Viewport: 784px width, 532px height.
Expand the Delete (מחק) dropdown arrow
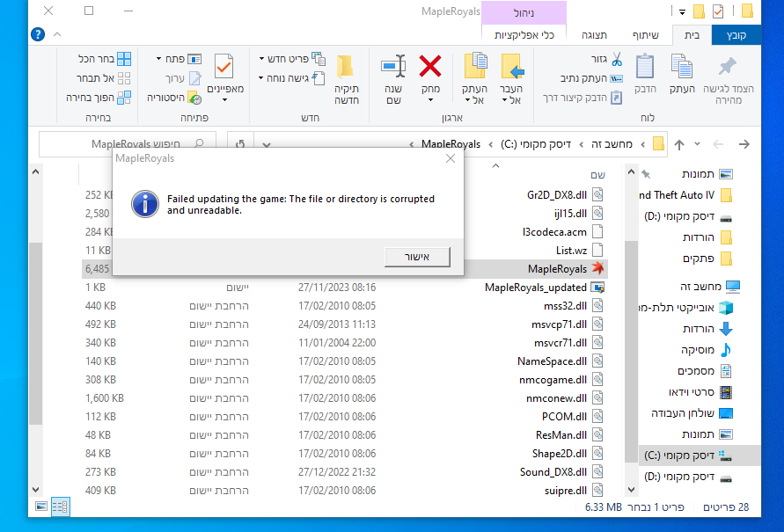click(x=430, y=100)
